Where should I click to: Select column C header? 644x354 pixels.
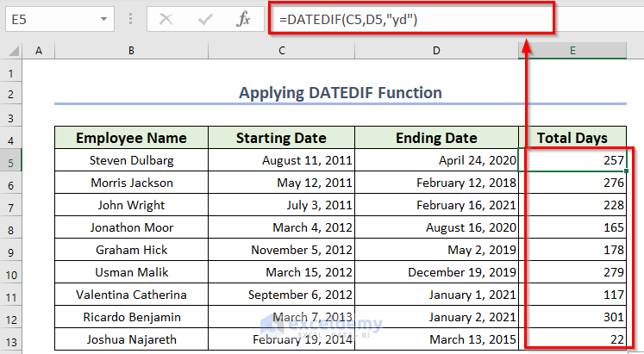[x=281, y=52]
